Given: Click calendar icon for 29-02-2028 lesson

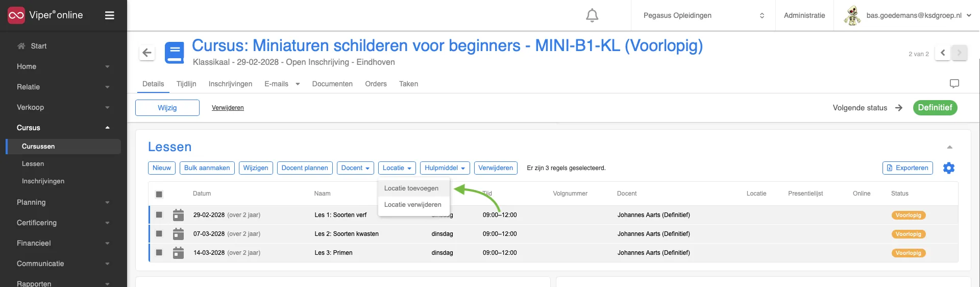Looking at the screenshot, I should [x=178, y=215].
